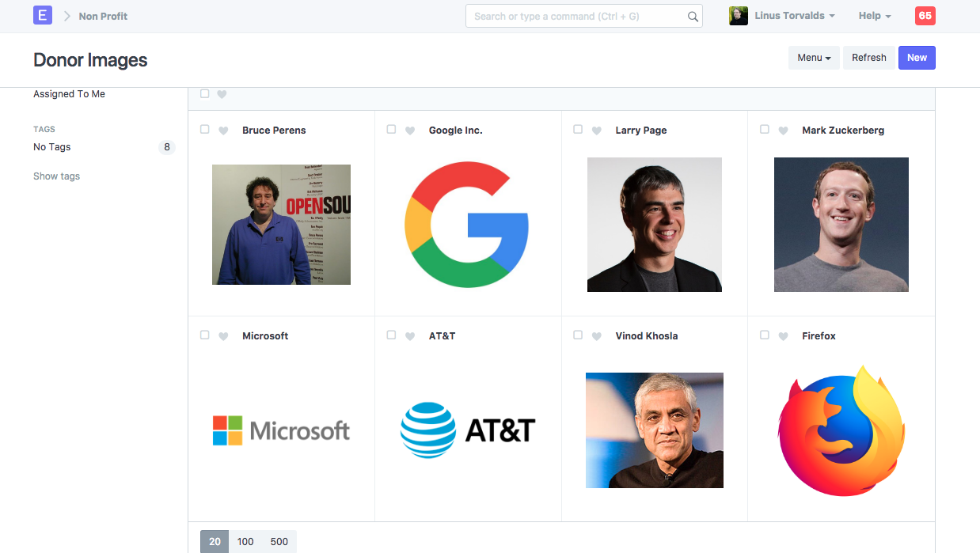980x553 pixels.
Task: Select the No Tags filter
Action: pyautogui.click(x=52, y=147)
